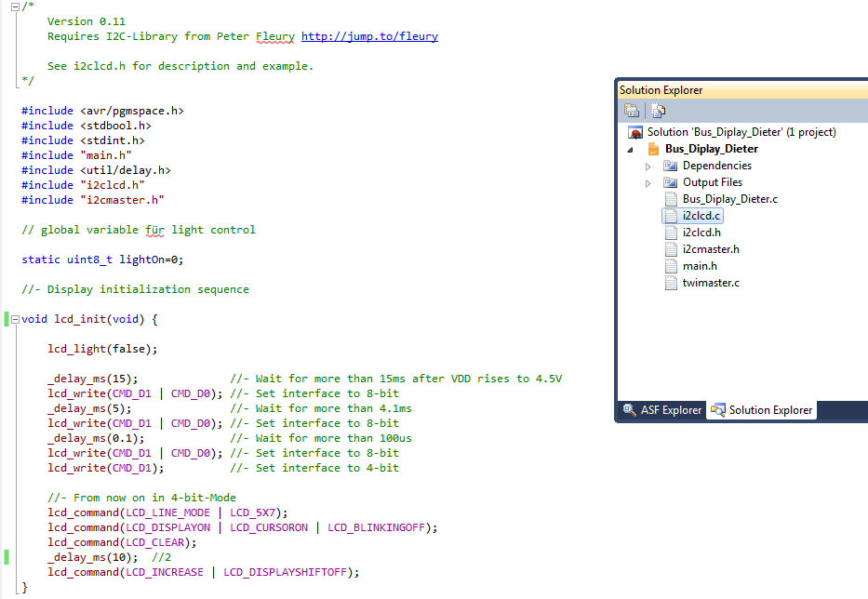Viewport: 868px width, 599px height.
Task: Click the Bus_Diplay_Dieter.c file icon
Action: [671, 199]
